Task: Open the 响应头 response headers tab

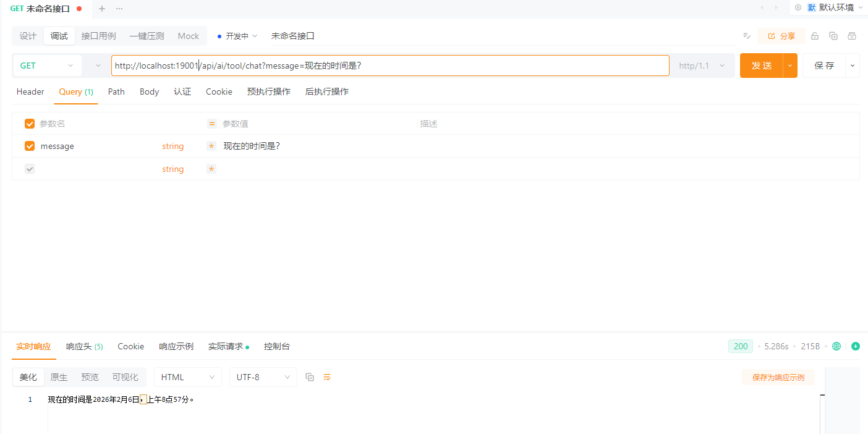Action: tap(84, 346)
